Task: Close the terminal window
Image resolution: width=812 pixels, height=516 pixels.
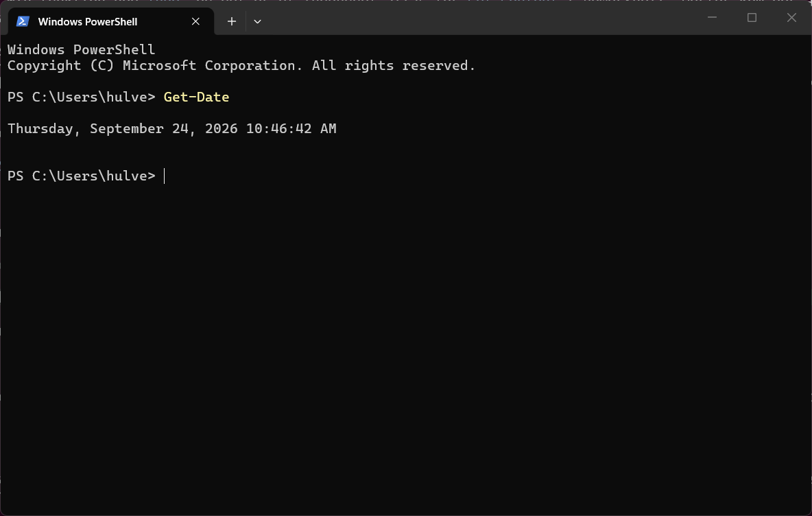Action: (791, 18)
